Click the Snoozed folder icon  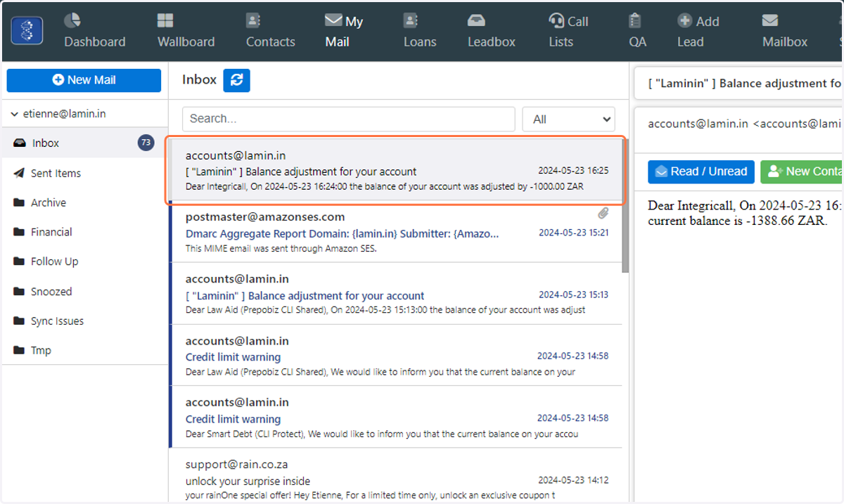pyautogui.click(x=19, y=291)
